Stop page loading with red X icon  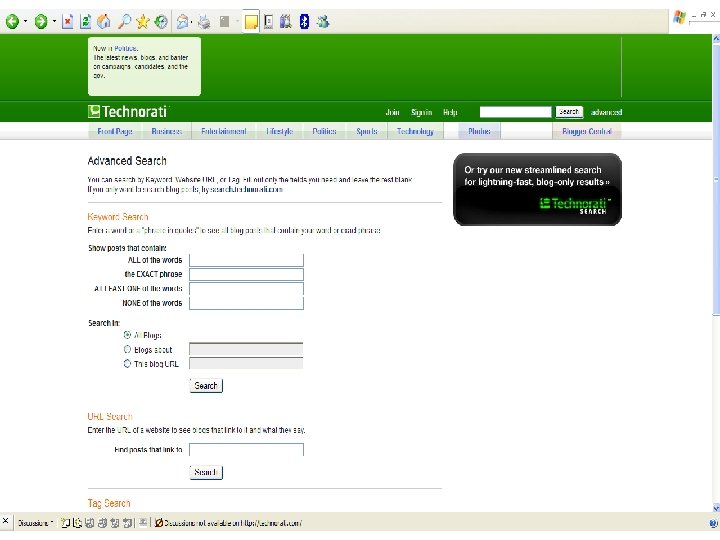pyautogui.click(x=68, y=21)
